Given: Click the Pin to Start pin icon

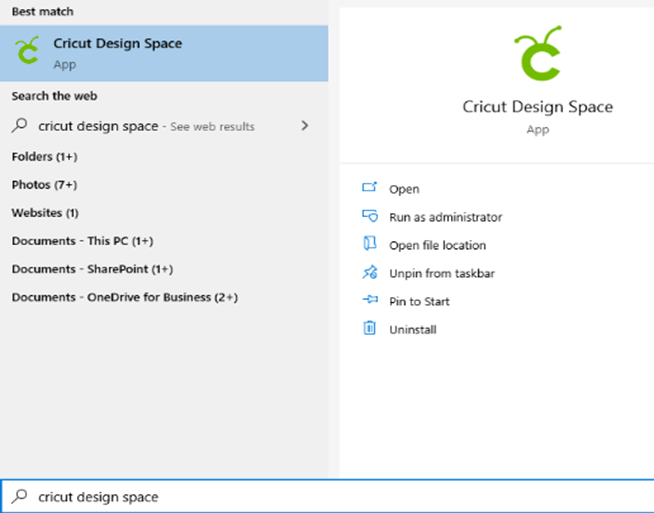Looking at the screenshot, I should [370, 299].
